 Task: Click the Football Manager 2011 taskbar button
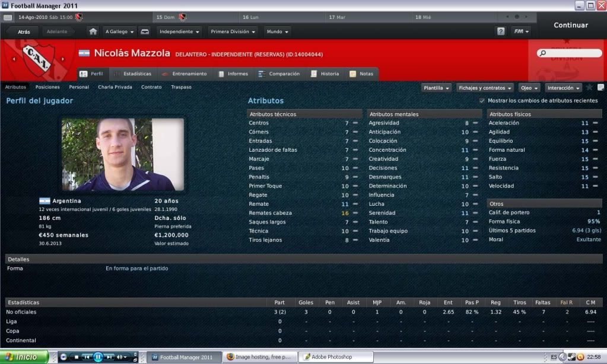[x=185, y=357]
